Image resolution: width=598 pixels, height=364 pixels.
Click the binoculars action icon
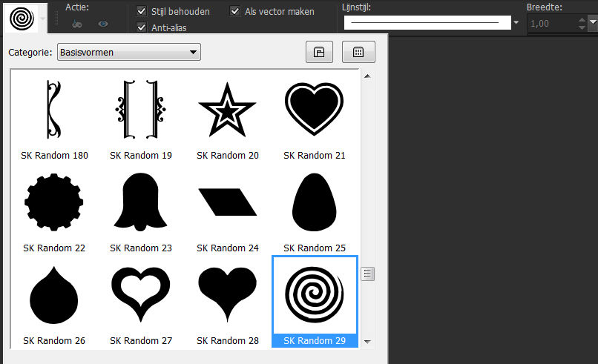click(x=77, y=24)
